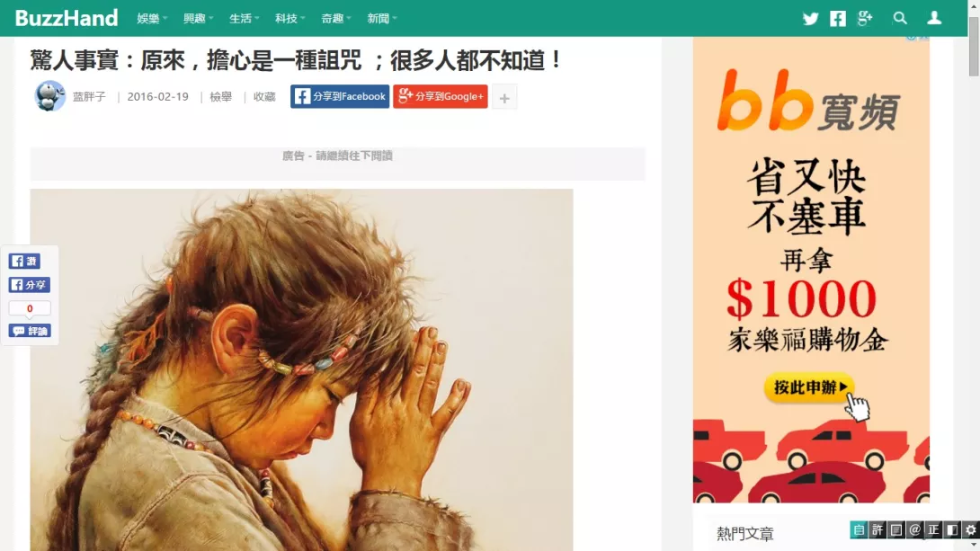Click the 分享到Facebook button
The width and height of the screenshot is (980, 551).
click(340, 96)
